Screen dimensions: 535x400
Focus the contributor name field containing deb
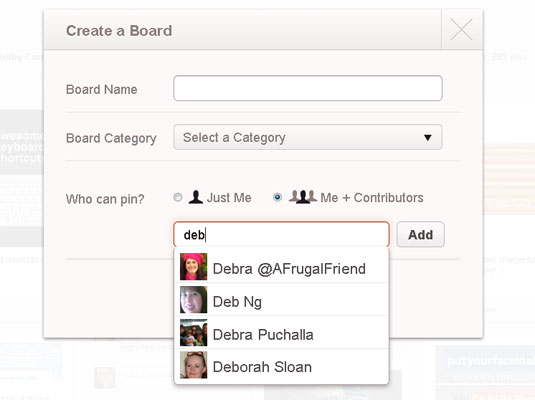[281, 234]
